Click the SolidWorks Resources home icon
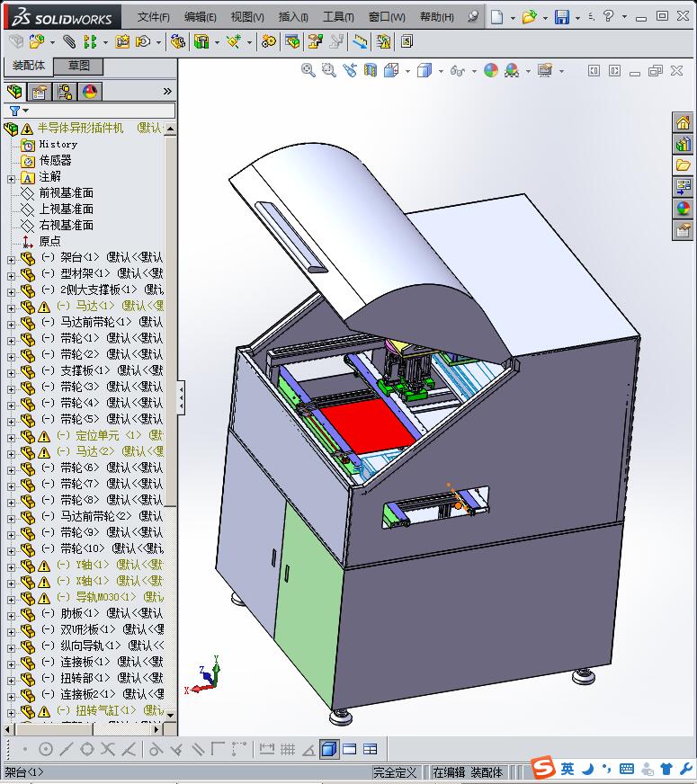This screenshot has width=697, height=784. [x=683, y=122]
